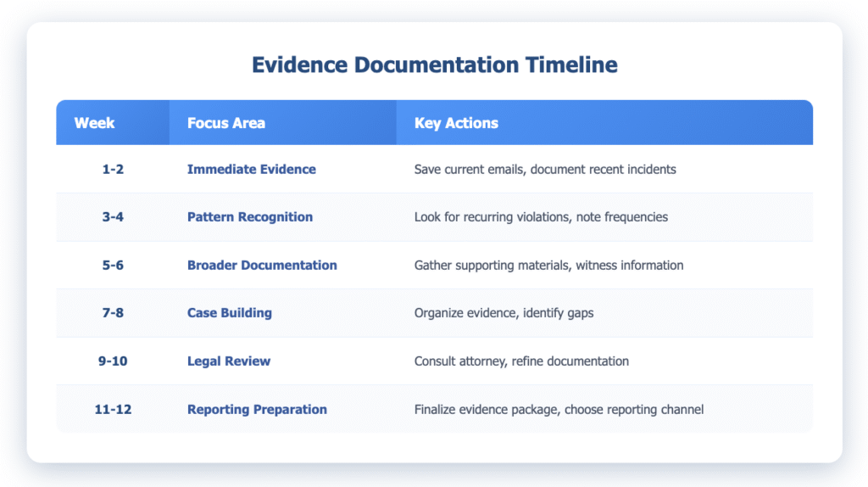The height and width of the screenshot is (487, 868).
Task: Click the '1-2' week cell
Action: point(113,169)
